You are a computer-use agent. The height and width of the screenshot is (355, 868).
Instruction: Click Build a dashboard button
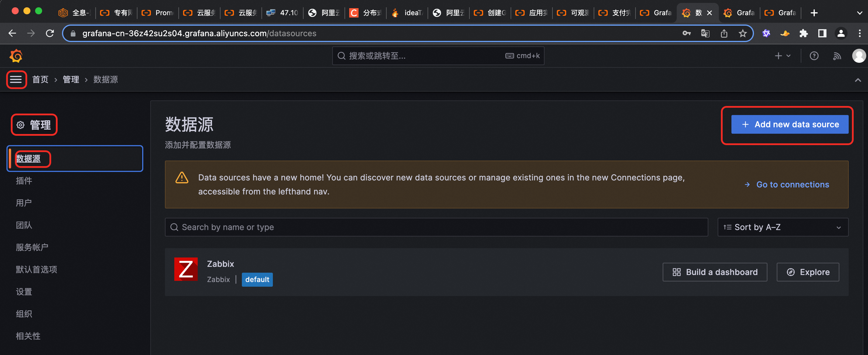point(714,272)
